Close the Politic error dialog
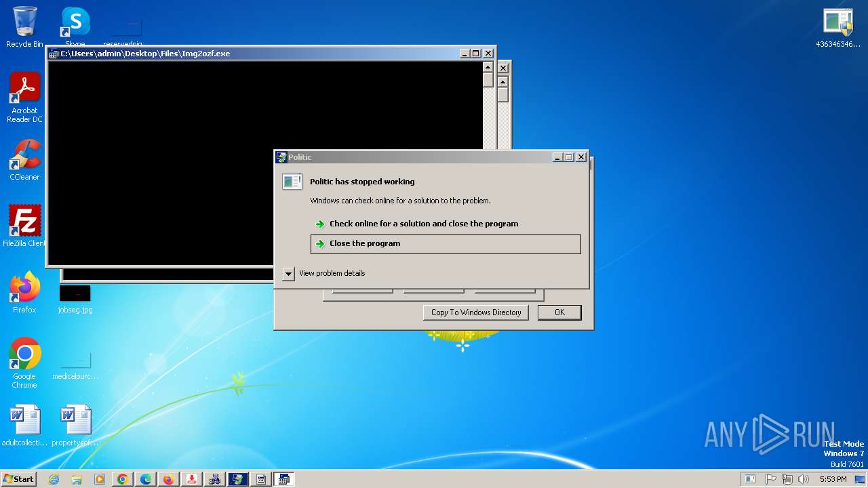Screen dimensions: 868x488 (x=581, y=157)
